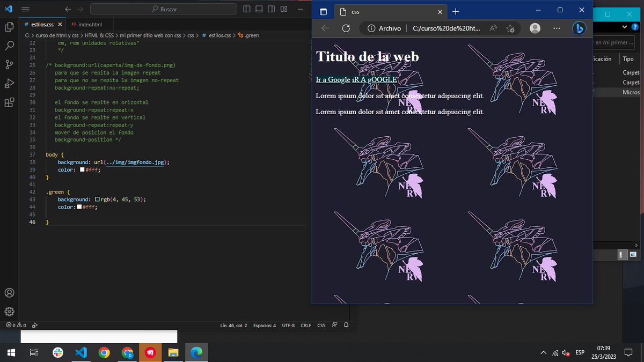Screen dimensions: 644x362
Task: Refresh the page in Edge
Action: coord(346,28)
